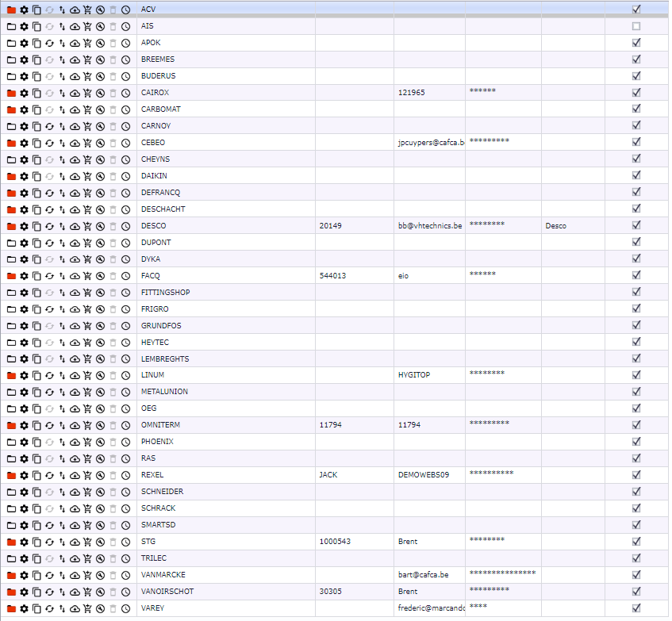Click wrench circle icon in FACQ row

pyautogui.click(x=100, y=276)
